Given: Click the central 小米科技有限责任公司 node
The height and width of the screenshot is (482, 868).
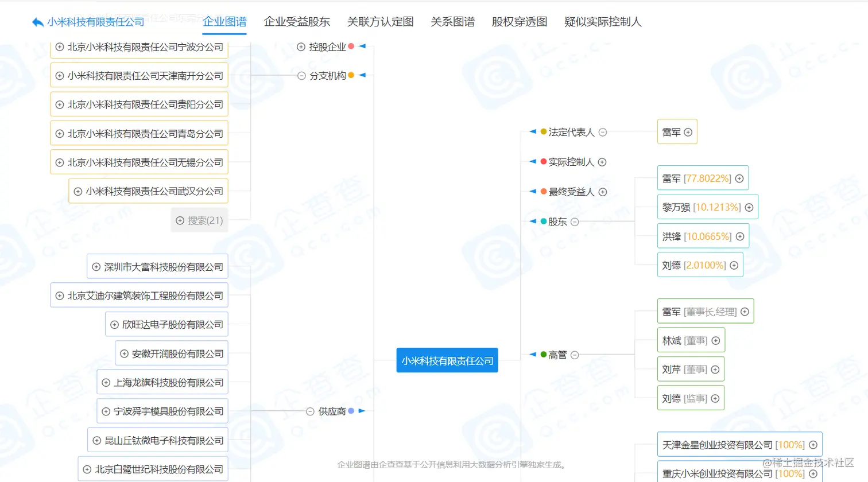Looking at the screenshot, I should click(447, 360).
